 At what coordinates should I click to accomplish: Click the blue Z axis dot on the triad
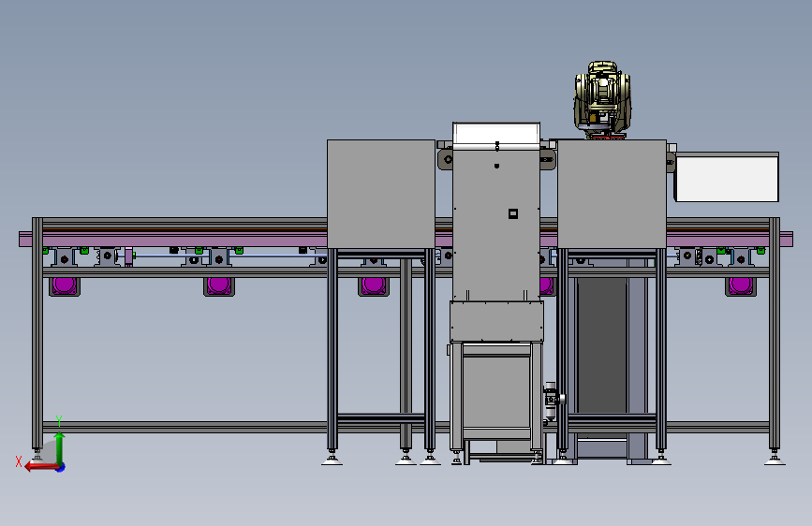click(x=61, y=467)
